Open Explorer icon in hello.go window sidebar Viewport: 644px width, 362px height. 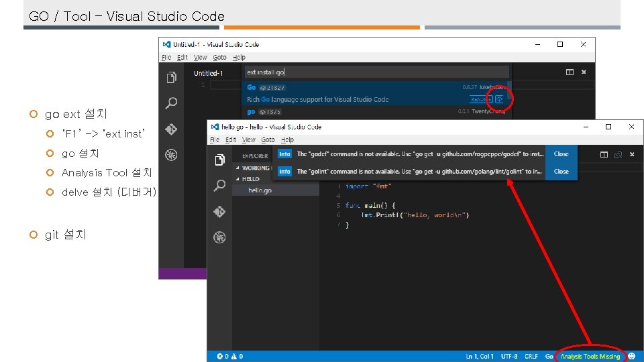click(220, 160)
